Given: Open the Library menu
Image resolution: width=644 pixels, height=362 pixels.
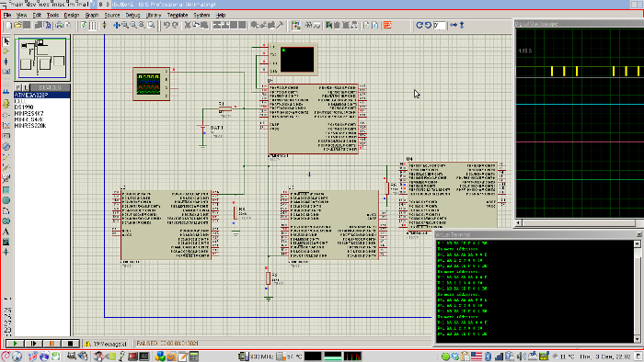Looking at the screenshot, I should (x=154, y=16).
